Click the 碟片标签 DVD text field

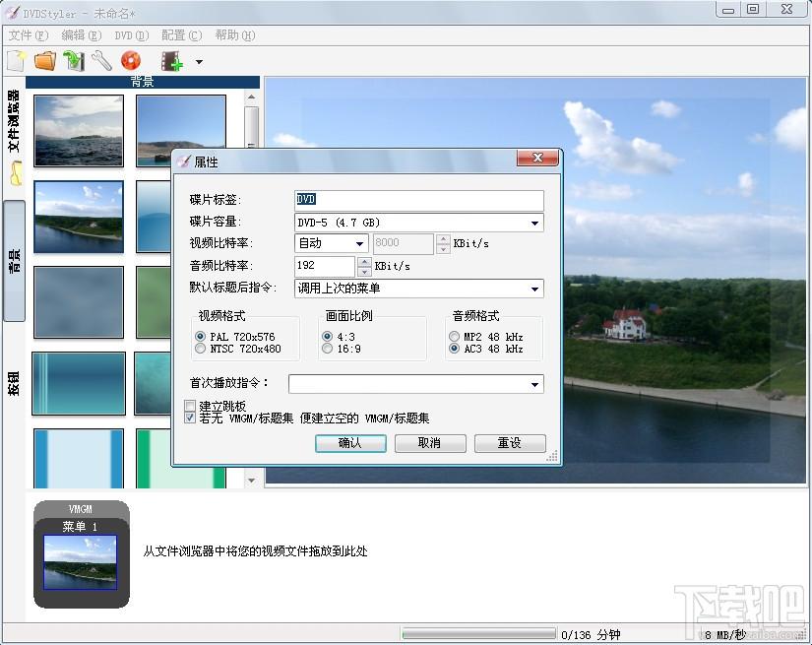419,200
